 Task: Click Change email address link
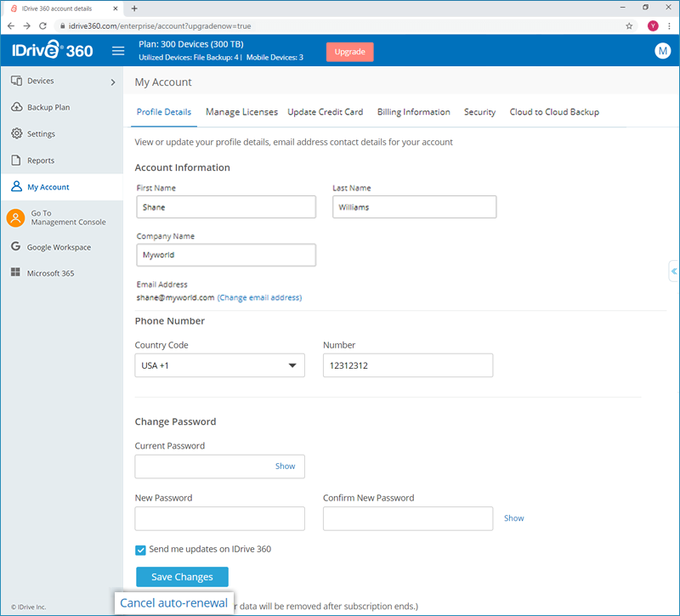pyautogui.click(x=259, y=297)
